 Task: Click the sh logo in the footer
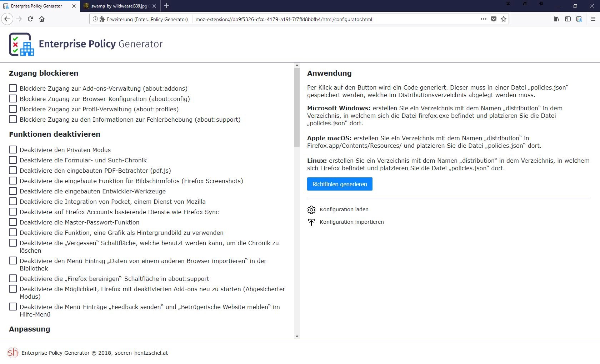13,353
